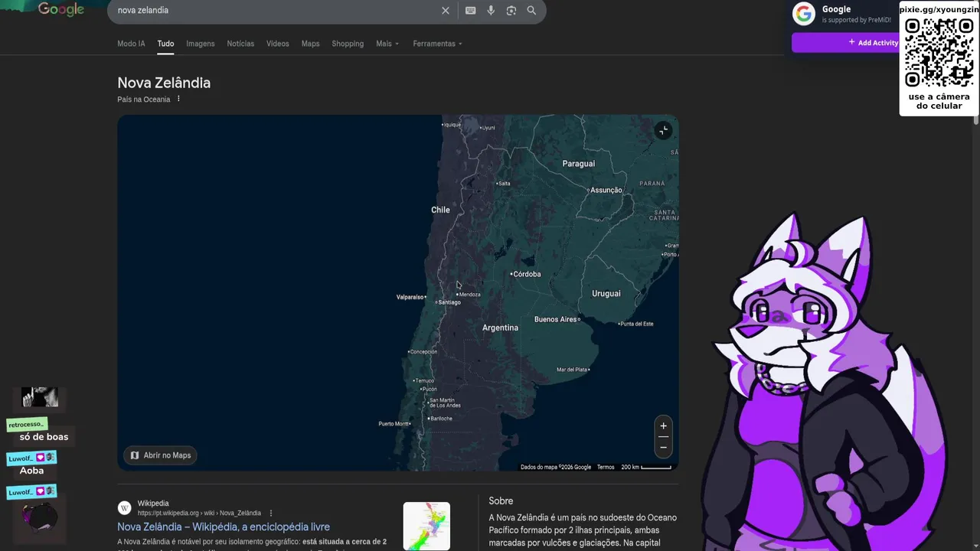This screenshot has width=980, height=551.
Task: Click the Nova Zelândia heading
Action: tap(164, 83)
